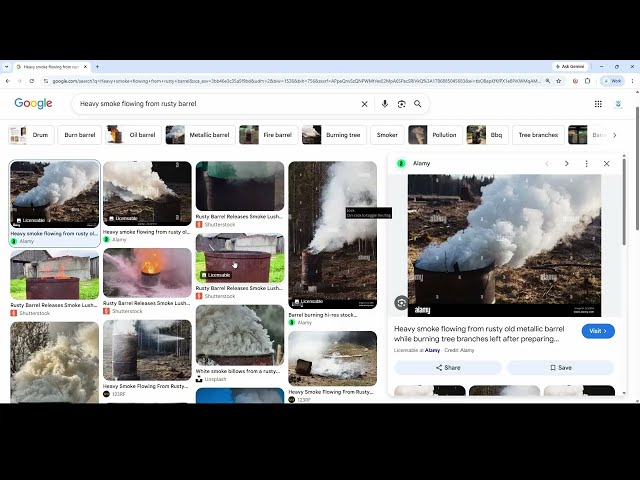The width and height of the screenshot is (640, 480).
Task: Open the selected Alamy smoke barrel thumbnail
Action: tap(54, 194)
